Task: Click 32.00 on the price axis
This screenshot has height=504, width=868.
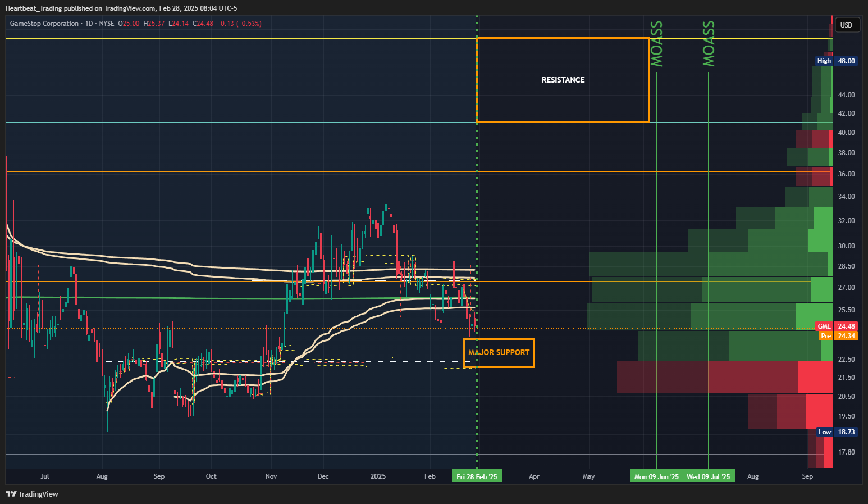Action: click(847, 221)
